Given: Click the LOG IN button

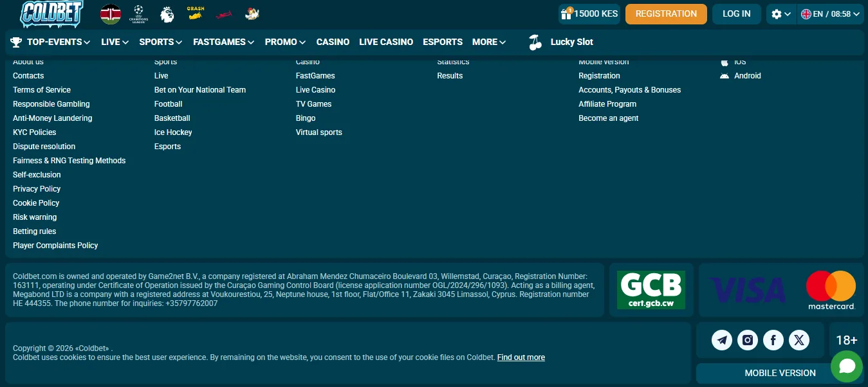Looking at the screenshot, I should tap(737, 14).
